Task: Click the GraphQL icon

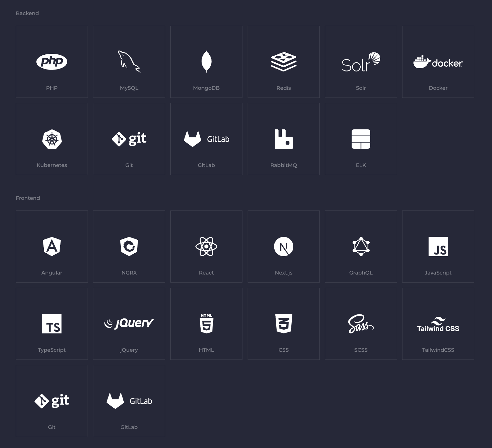Action: coord(361,247)
